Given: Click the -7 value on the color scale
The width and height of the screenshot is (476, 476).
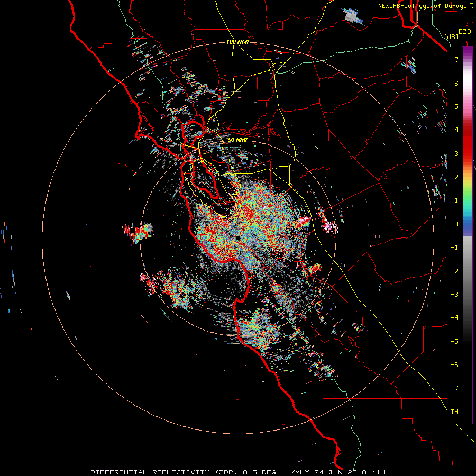Looking at the screenshot, I should [x=454, y=388].
